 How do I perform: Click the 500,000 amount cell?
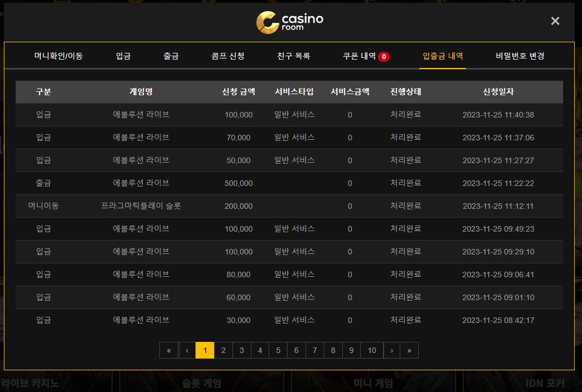tap(238, 183)
